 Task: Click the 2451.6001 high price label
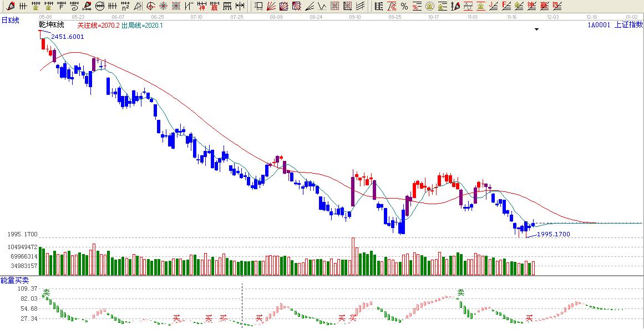point(68,37)
